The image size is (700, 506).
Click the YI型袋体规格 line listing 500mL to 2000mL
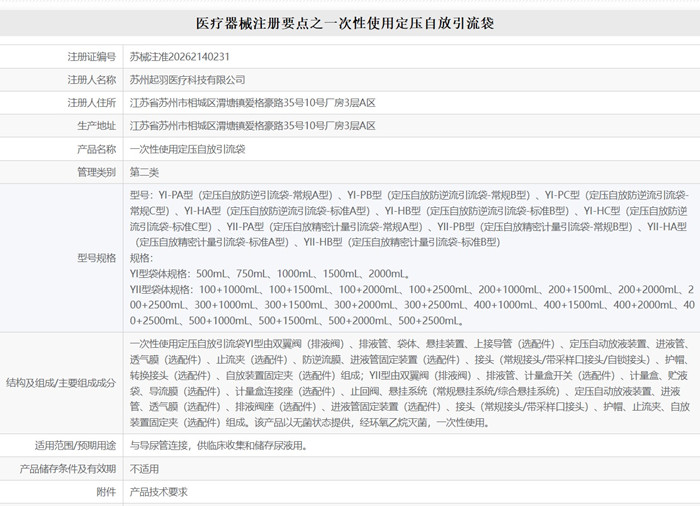click(x=270, y=273)
